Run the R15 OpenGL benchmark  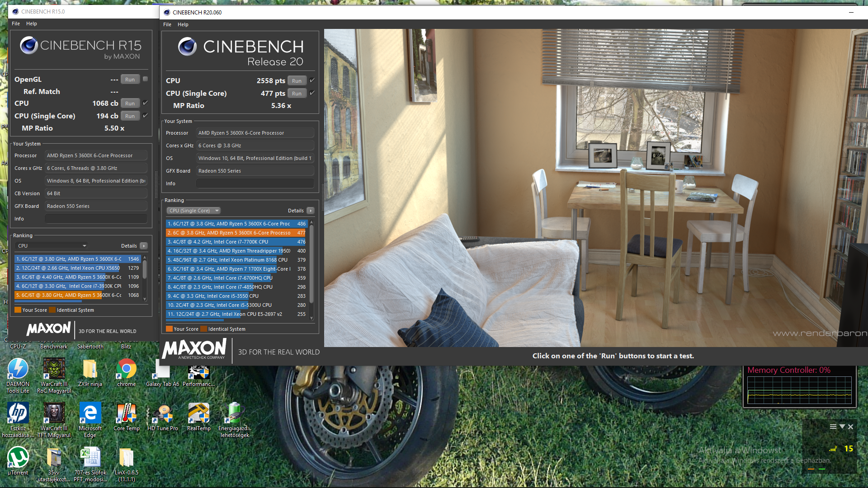pos(130,80)
